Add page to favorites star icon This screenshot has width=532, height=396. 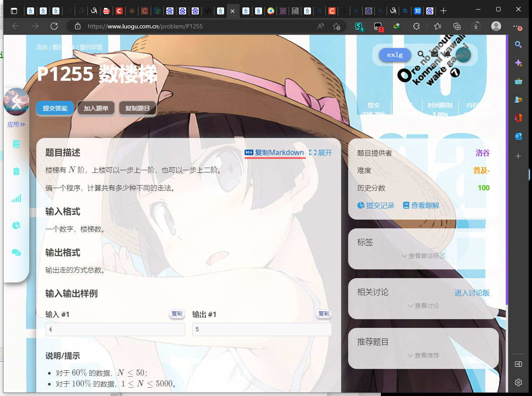click(336, 26)
